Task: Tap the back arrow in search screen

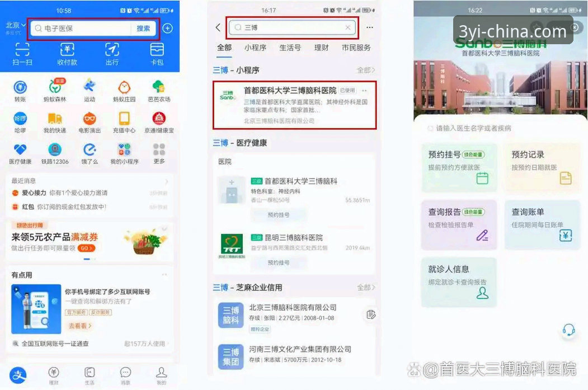Action: tap(218, 27)
